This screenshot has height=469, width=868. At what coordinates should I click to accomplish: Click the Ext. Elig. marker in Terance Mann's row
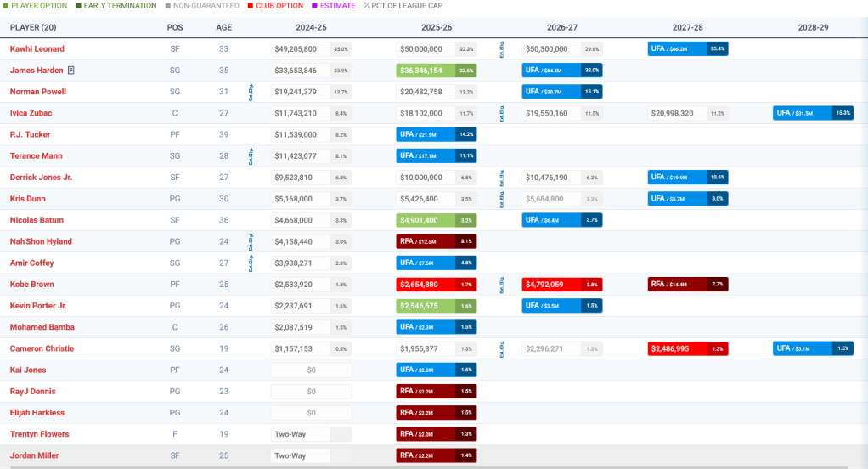pyautogui.click(x=251, y=155)
